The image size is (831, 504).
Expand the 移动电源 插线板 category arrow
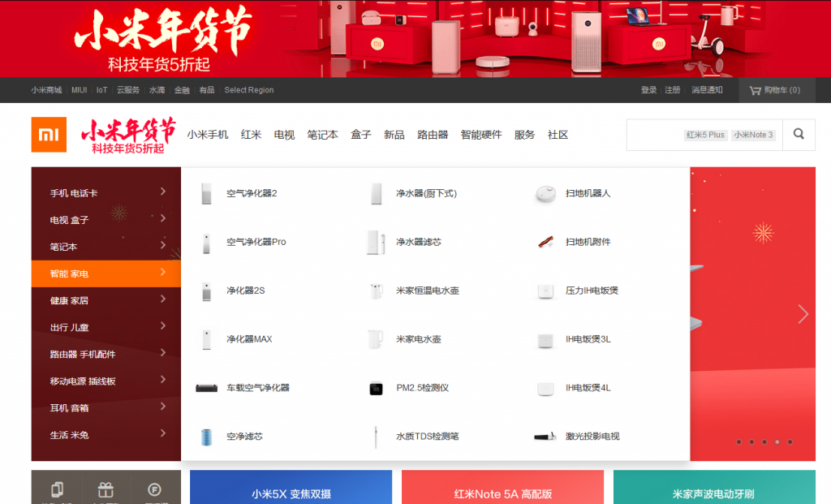click(x=163, y=380)
